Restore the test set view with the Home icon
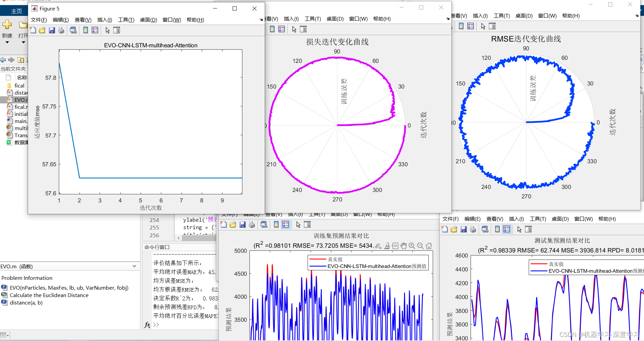644x341 pixels. [429, 246]
